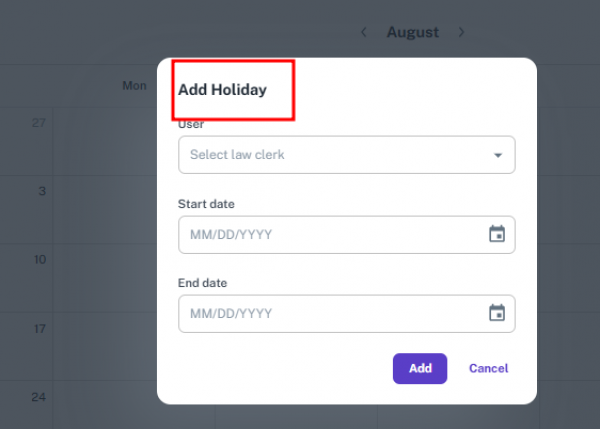Select the Add Holiday dialog title
This screenshot has width=600, height=429.
tap(222, 90)
